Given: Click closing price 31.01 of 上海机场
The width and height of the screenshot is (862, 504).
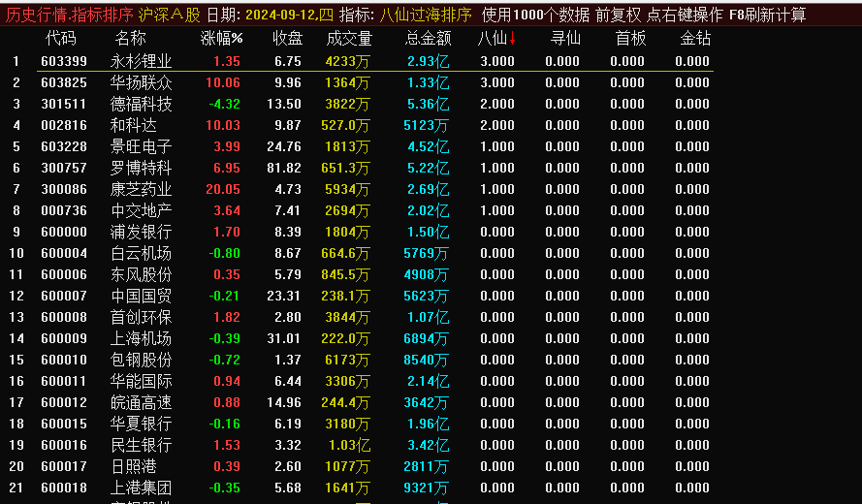Looking at the screenshot, I should [284, 338].
